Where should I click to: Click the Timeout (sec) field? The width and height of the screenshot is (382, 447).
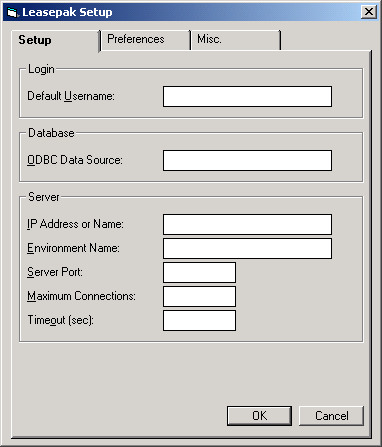[199, 320]
